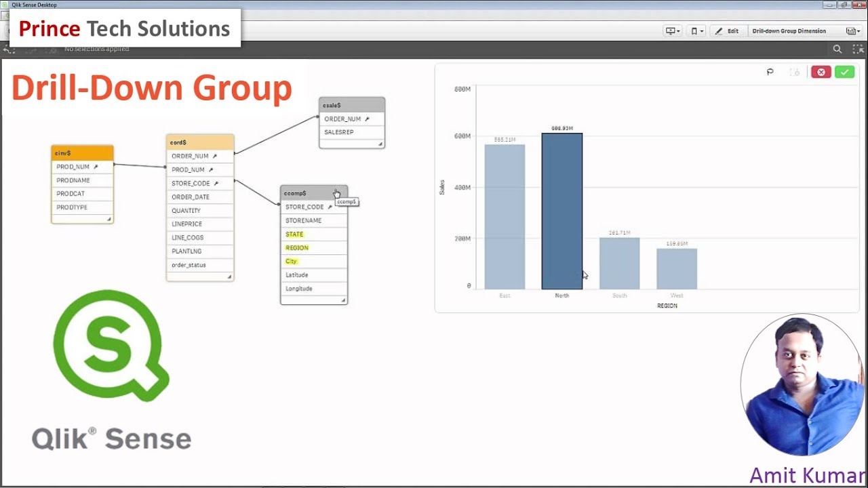This screenshot has height=488, width=868.
Task: Click the REGION axis title
Action: click(x=667, y=306)
